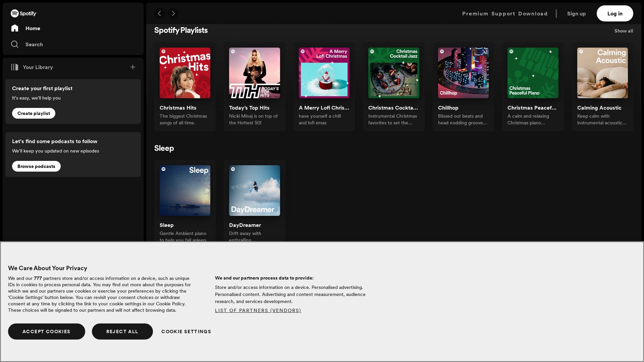Click the Search magnifier icon

coord(15,44)
